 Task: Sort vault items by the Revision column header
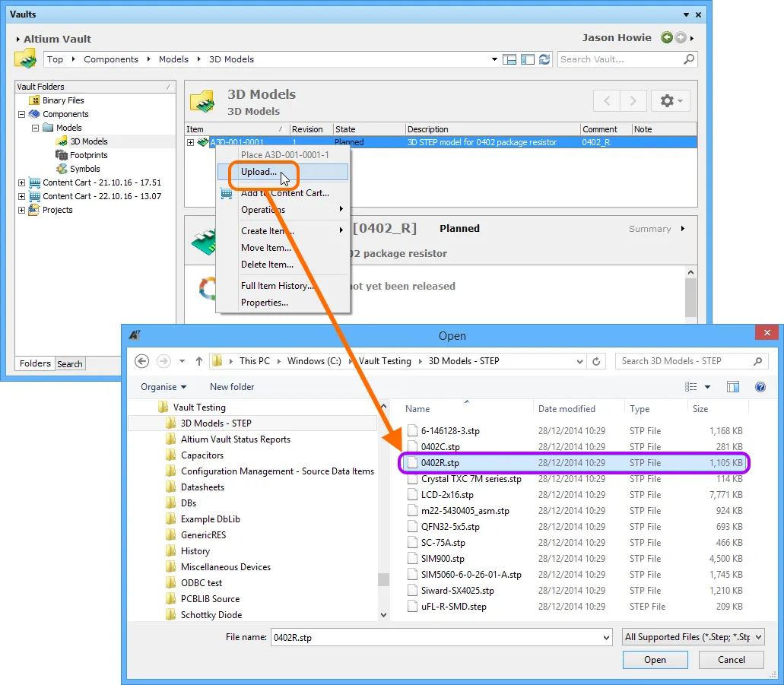307,129
